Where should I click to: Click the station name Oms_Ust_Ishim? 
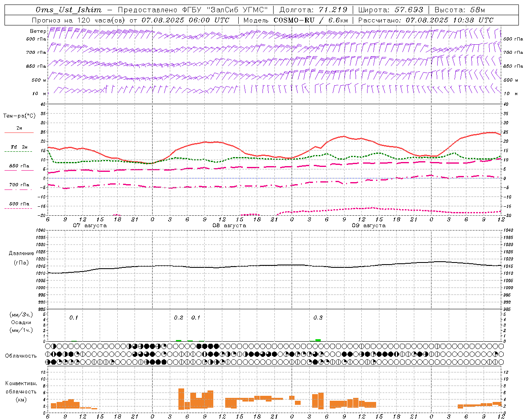tap(68, 10)
